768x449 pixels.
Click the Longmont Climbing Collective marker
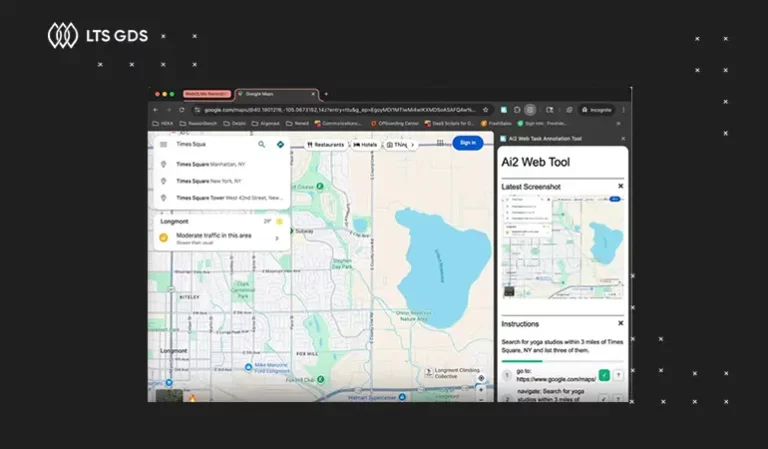point(429,372)
